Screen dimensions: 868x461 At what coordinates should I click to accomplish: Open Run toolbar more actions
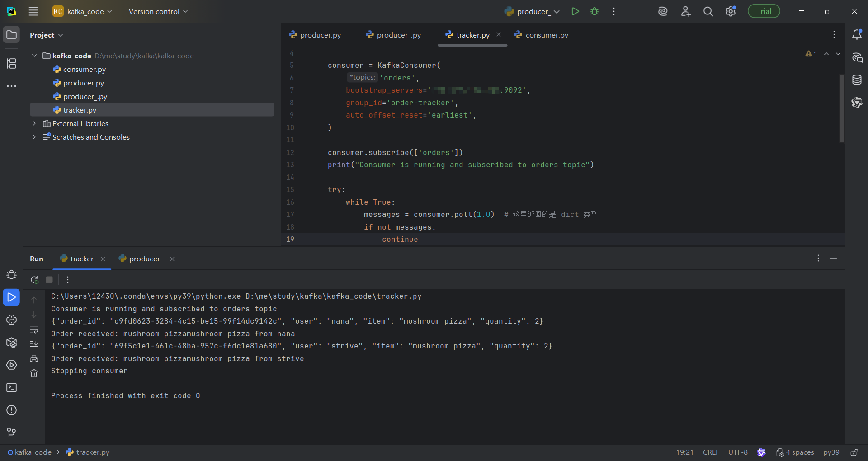click(x=68, y=280)
